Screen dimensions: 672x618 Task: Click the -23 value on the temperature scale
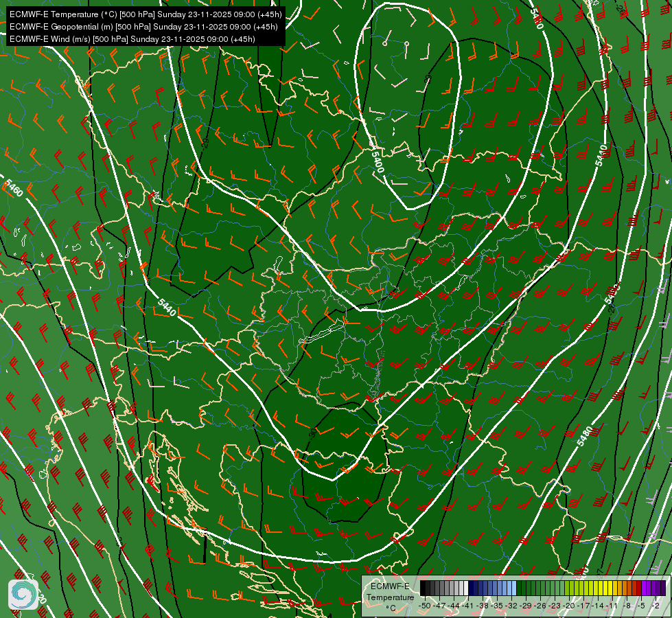click(555, 606)
